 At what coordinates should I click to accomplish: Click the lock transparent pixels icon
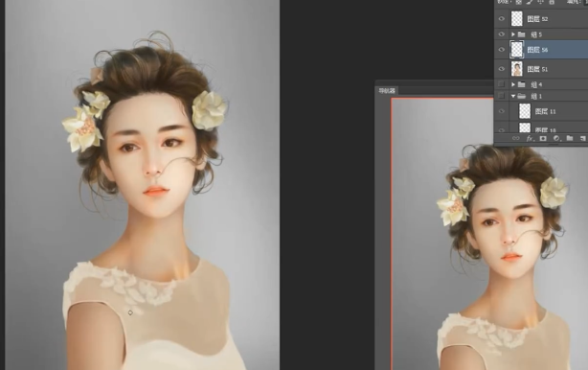tap(518, 2)
